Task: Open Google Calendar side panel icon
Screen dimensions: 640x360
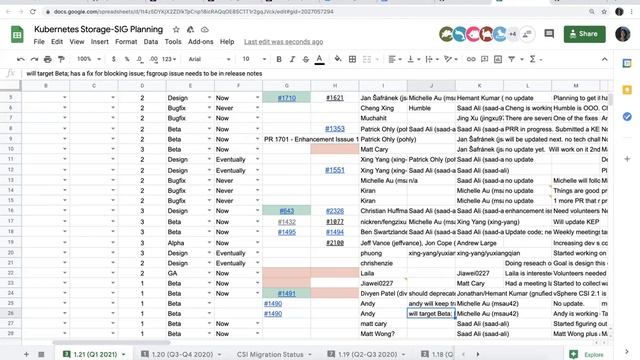Action: pos(627,63)
